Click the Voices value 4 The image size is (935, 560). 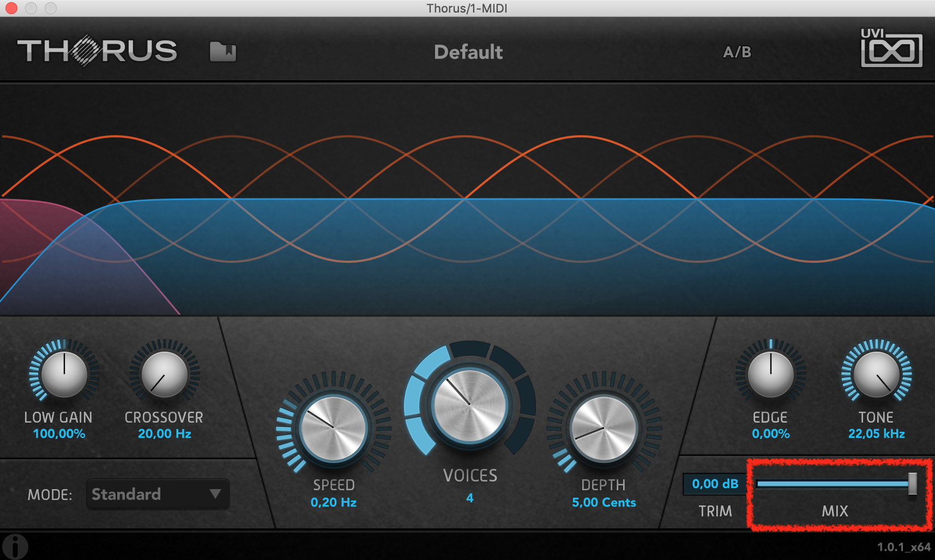[470, 498]
